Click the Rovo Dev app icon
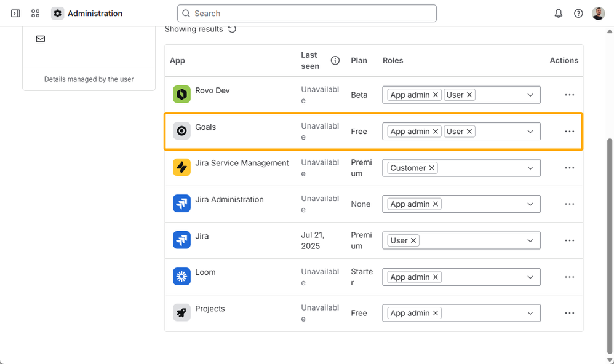This screenshot has height=364, width=614. pos(181,94)
